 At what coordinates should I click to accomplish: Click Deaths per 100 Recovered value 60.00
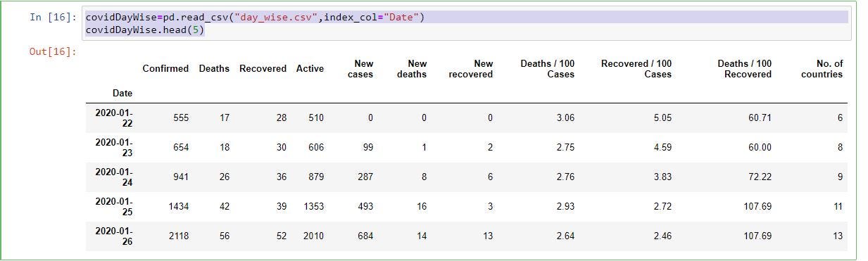click(x=760, y=148)
